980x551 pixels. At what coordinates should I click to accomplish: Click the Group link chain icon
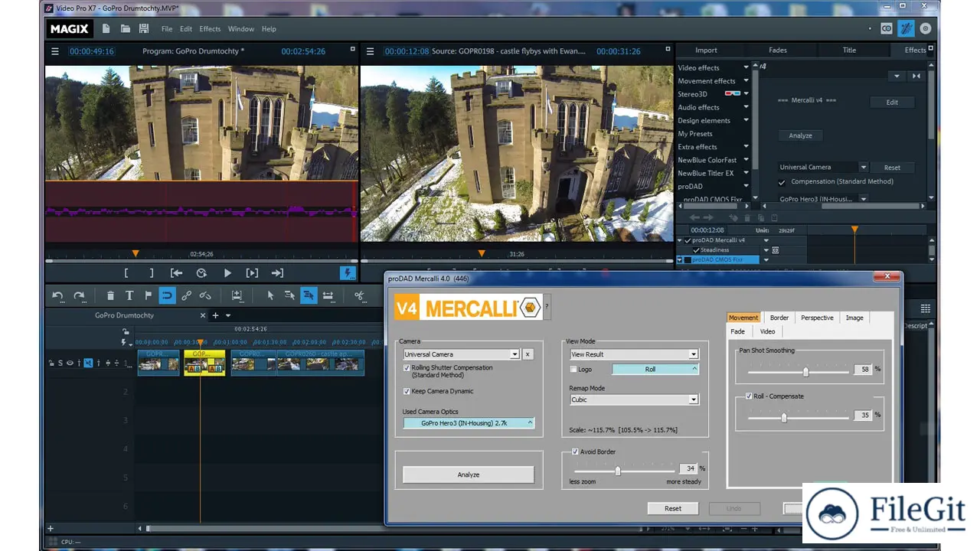click(x=186, y=295)
